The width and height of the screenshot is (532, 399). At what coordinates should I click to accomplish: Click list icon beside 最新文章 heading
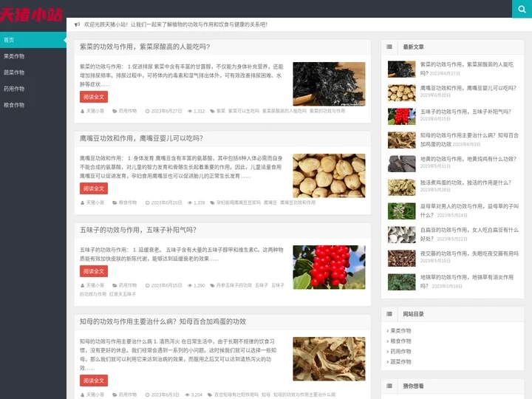(389, 47)
